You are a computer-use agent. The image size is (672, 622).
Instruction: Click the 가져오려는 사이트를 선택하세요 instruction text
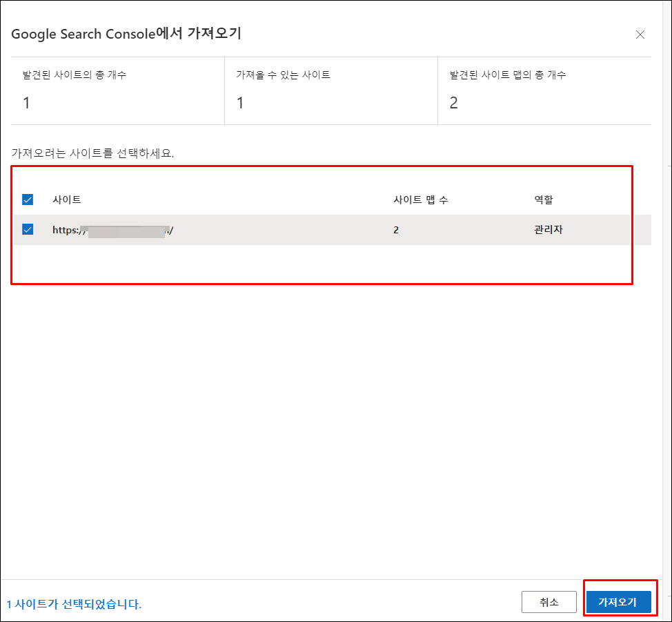click(92, 153)
